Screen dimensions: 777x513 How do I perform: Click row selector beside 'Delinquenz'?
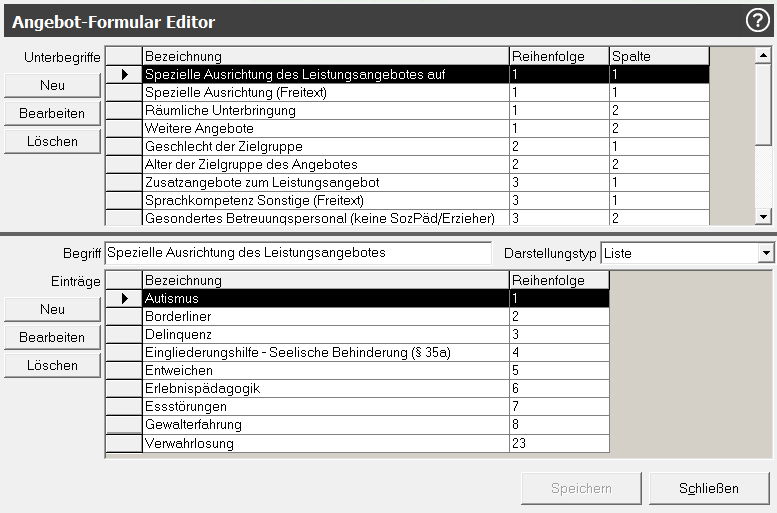pyautogui.click(x=124, y=334)
